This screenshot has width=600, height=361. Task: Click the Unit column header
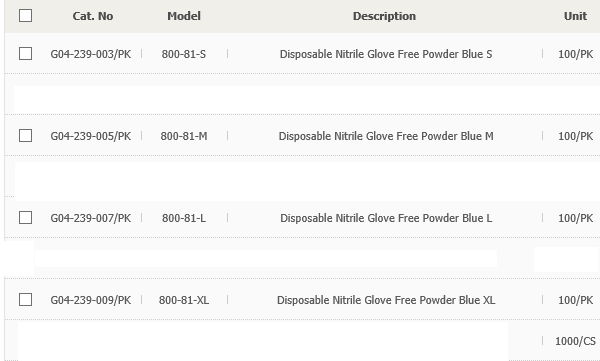[575, 16]
